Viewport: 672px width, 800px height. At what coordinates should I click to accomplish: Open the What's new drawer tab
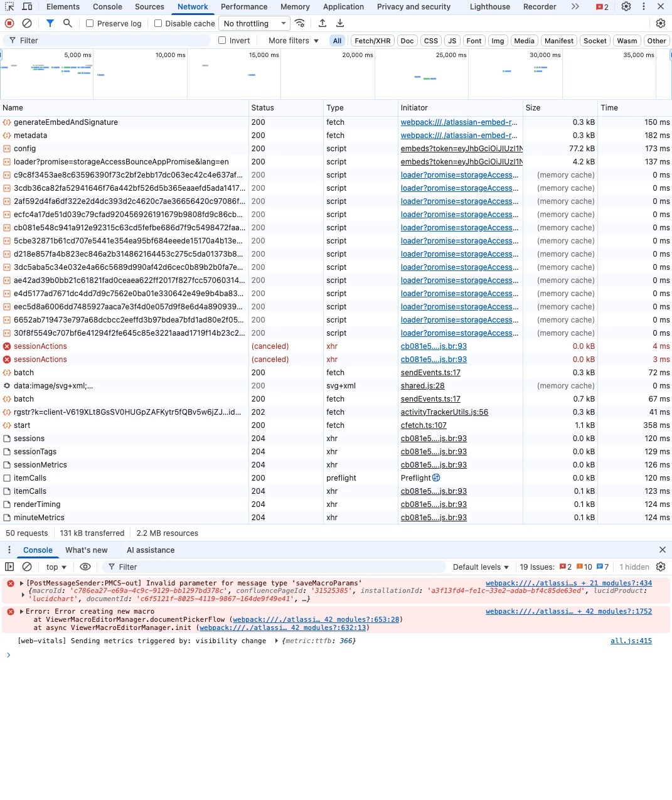click(x=87, y=550)
